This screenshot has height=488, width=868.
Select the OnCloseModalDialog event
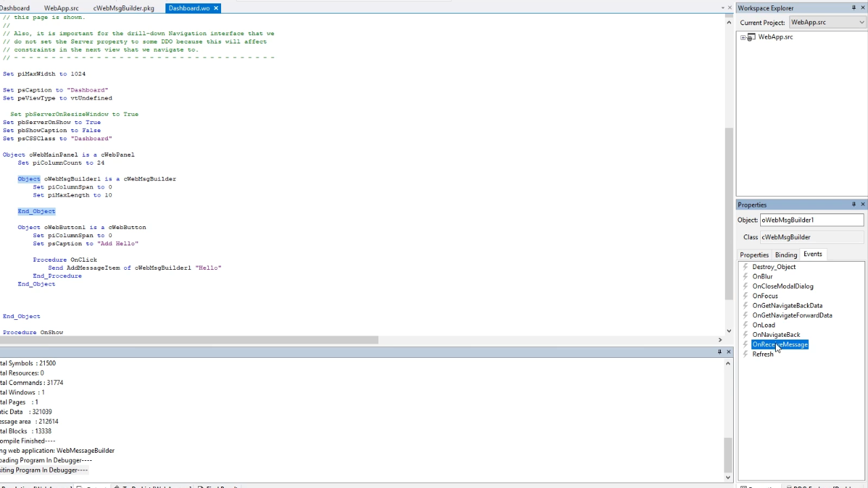click(783, 286)
